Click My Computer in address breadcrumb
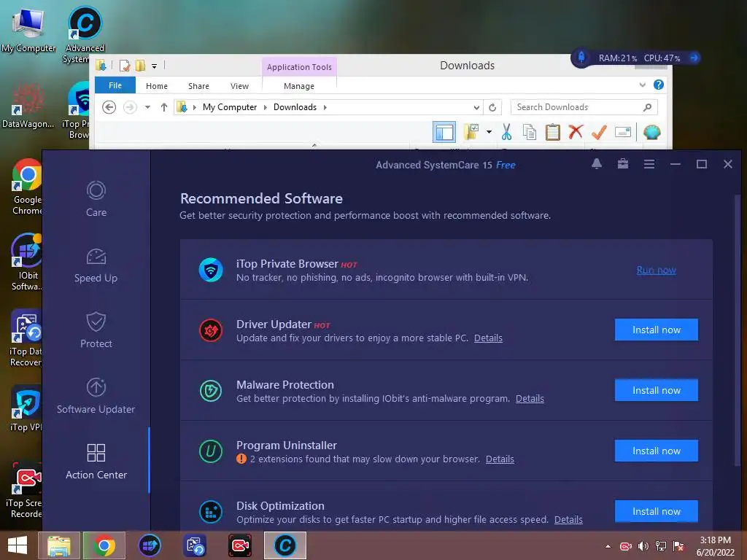 (230, 107)
